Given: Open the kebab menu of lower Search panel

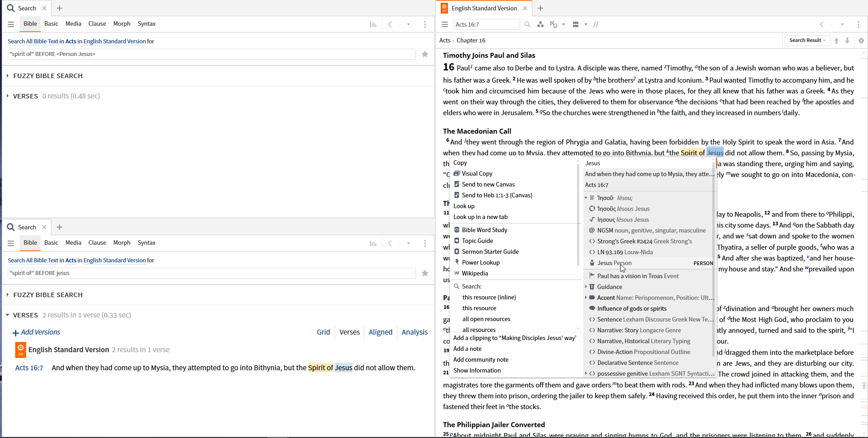Looking at the screenshot, I should [x=425, y=243].
